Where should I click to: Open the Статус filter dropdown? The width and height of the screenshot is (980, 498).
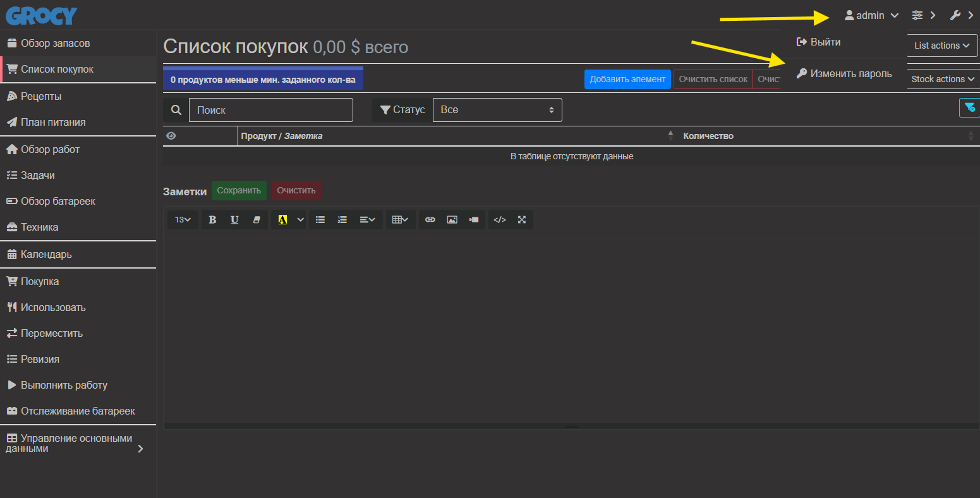click(497, 110)
